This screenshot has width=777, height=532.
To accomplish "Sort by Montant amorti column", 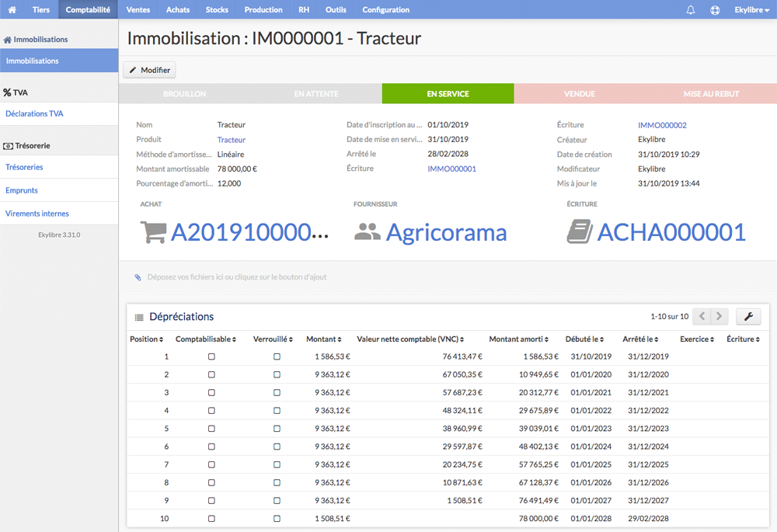I will [519, 339].
